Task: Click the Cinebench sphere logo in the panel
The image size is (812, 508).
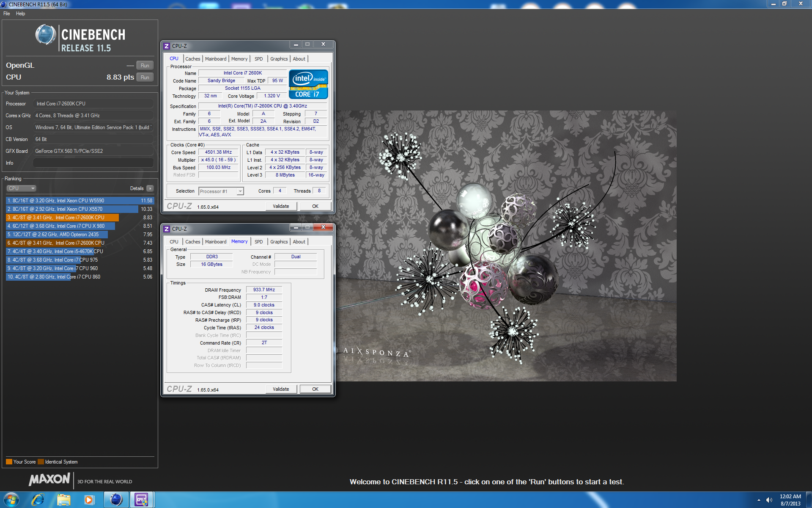Action: pos(46,35)
